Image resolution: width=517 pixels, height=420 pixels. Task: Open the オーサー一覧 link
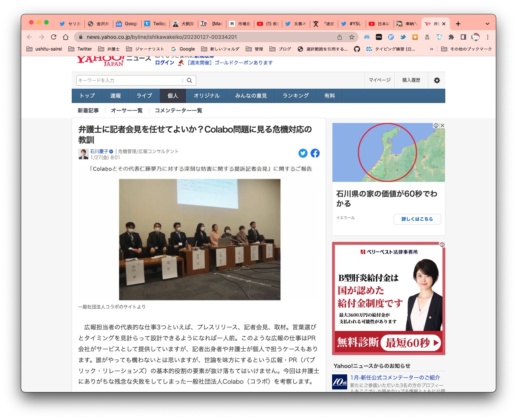tap(127, 111)
